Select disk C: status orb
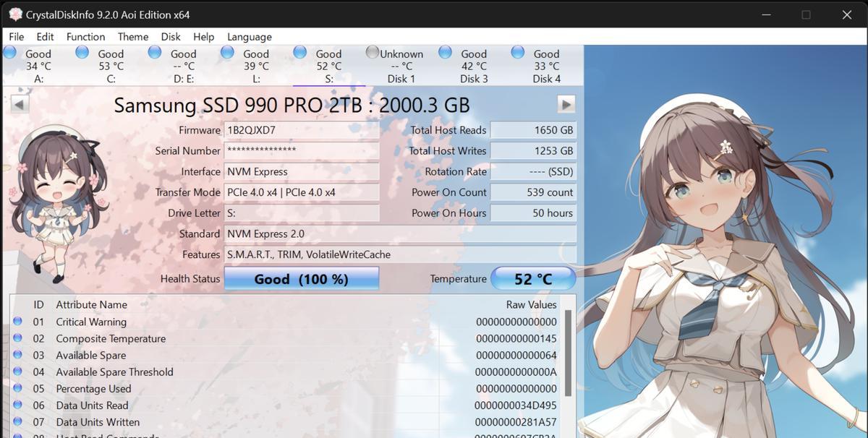The image size is (868, 438). tap(82, 52)
